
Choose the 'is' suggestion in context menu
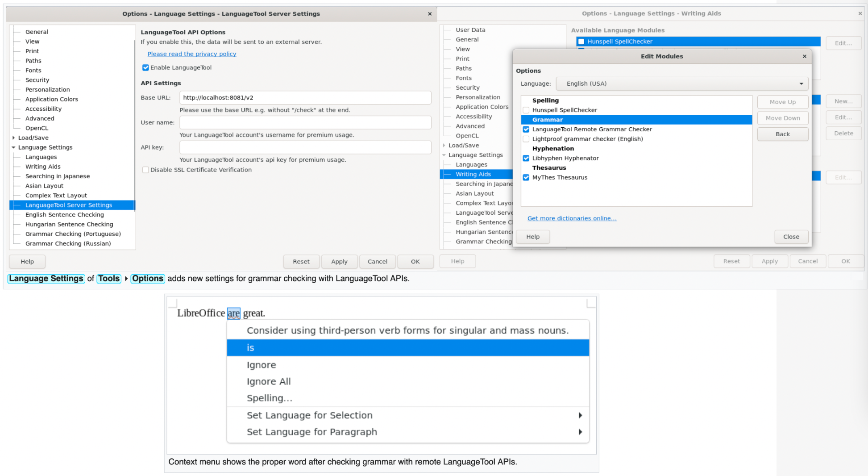tap(407, 348)
